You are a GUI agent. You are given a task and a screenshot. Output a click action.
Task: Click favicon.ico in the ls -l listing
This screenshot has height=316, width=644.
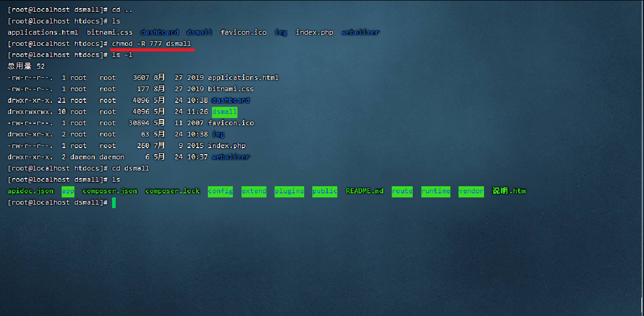[231, 123]
